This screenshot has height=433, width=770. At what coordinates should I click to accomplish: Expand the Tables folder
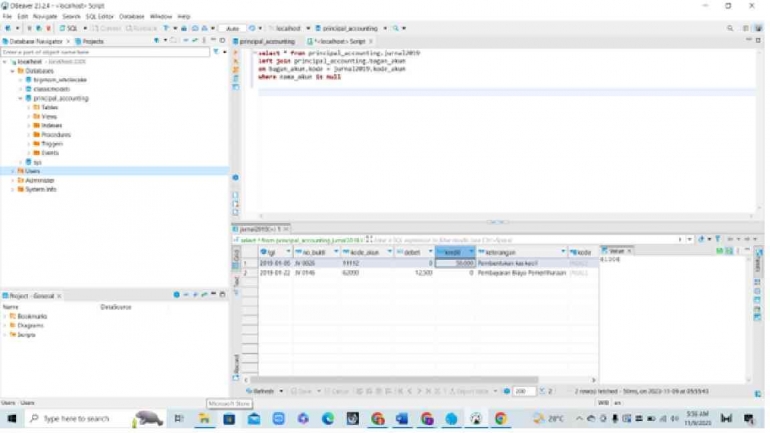click(x=28, y=108)
